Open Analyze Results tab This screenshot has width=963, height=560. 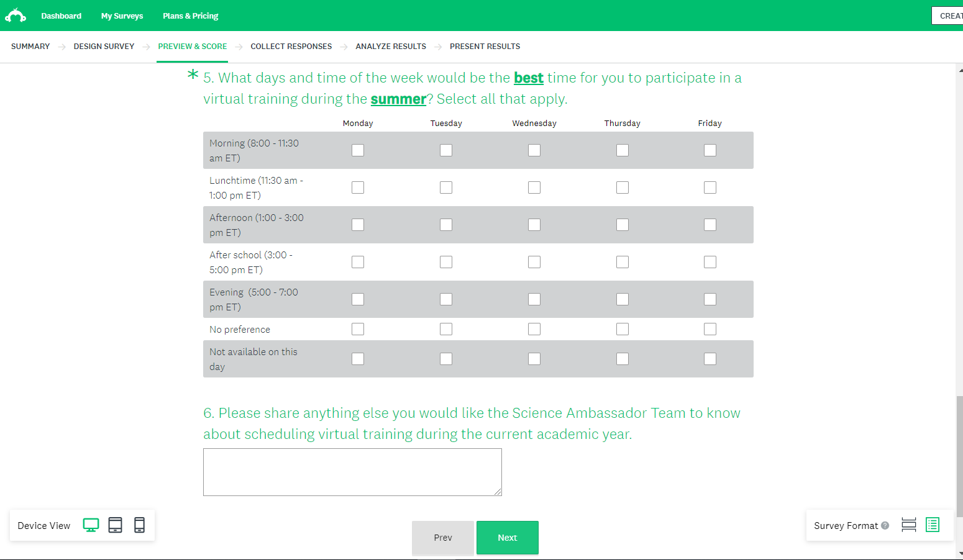coord(391,47)
